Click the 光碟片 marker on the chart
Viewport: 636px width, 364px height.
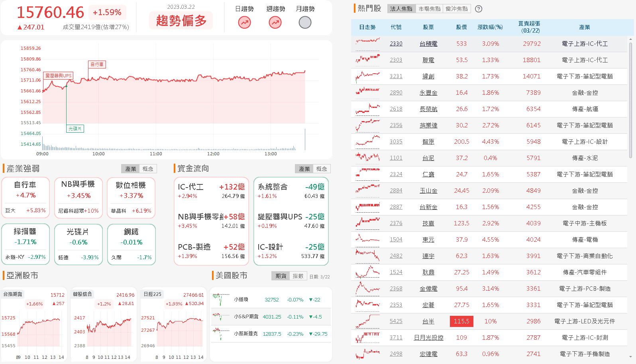tap(75, 129)
